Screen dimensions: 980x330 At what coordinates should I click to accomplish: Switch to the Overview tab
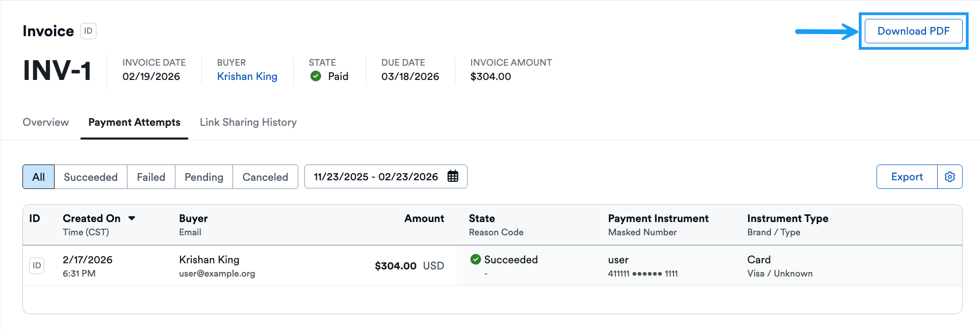(45, 122)
